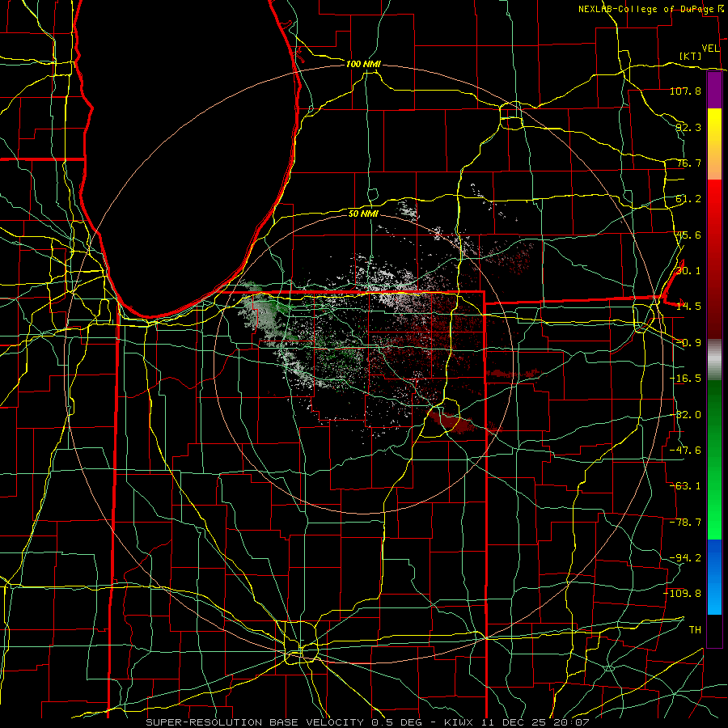Viewport: 728px width, 728px height.
Task: Click the VEL legend heading
Action: click(x=710, y=49)
